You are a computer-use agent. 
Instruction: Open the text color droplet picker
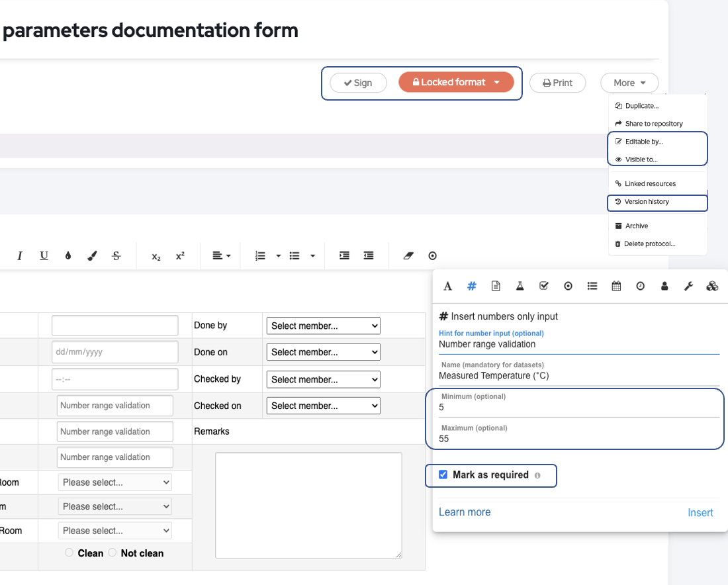(x=68, y=255)
